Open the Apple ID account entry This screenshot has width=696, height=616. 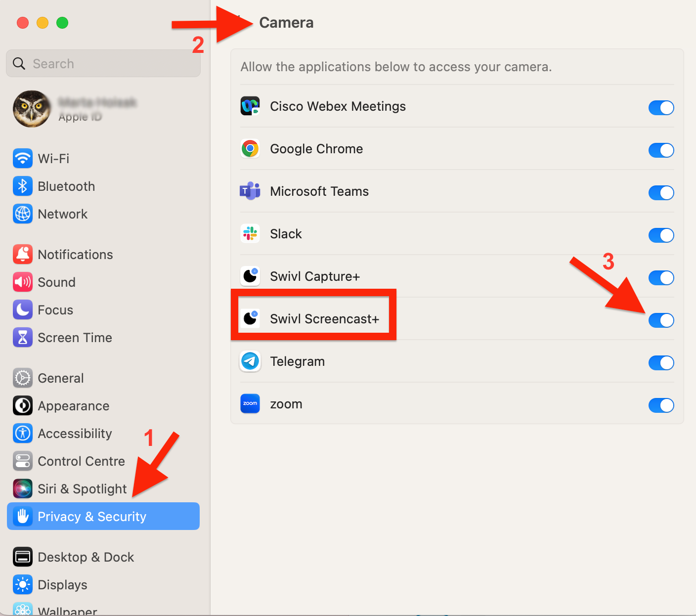(x=103, y=109)
